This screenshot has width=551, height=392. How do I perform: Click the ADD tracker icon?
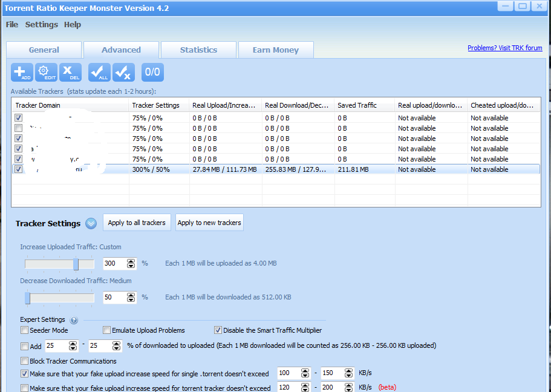click(x=22, y=72)
